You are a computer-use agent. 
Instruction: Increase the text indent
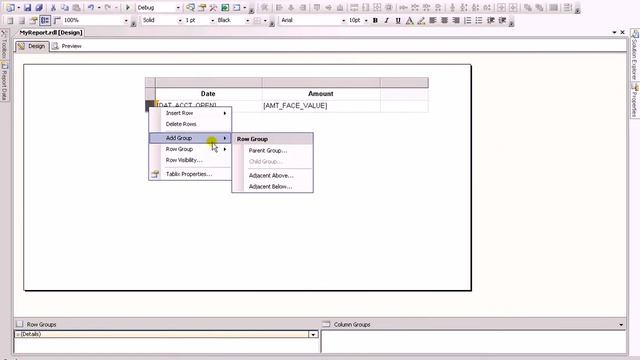(x=502, y=20)
